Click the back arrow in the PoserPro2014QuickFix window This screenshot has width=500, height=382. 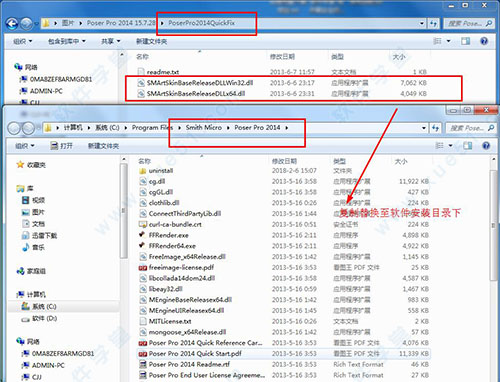[x=12, y=23]
